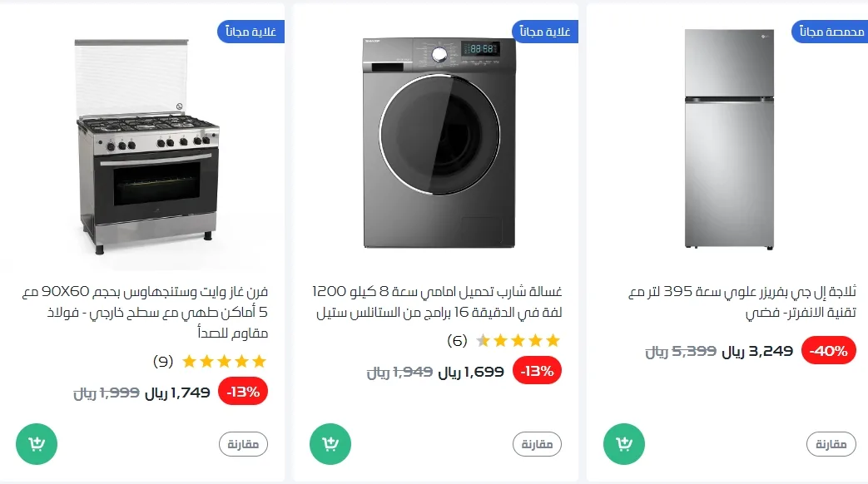
Task: Open White Westinghouse 90X60 oven title link
Action: pyautogui.click(x=145, y=313)
